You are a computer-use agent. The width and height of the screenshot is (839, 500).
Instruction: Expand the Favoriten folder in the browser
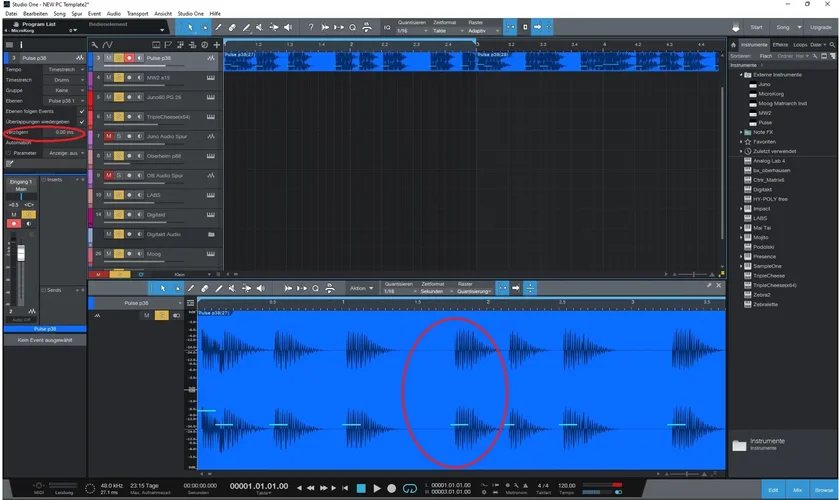click(x=741, y=142)
